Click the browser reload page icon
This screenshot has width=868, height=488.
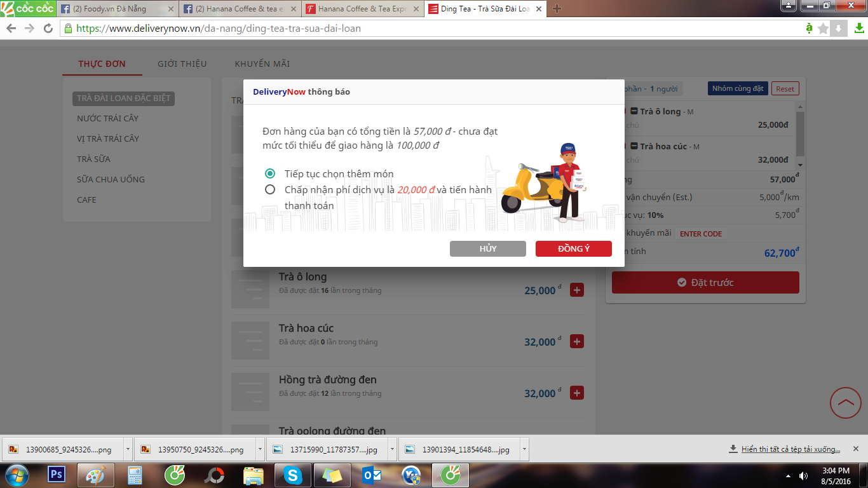click(x=48, y=29)
